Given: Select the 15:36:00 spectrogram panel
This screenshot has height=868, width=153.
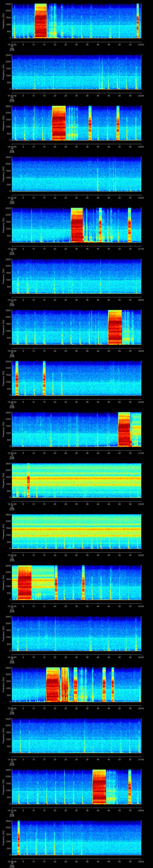Looking at the screenshot, I should tap(77, 736).
